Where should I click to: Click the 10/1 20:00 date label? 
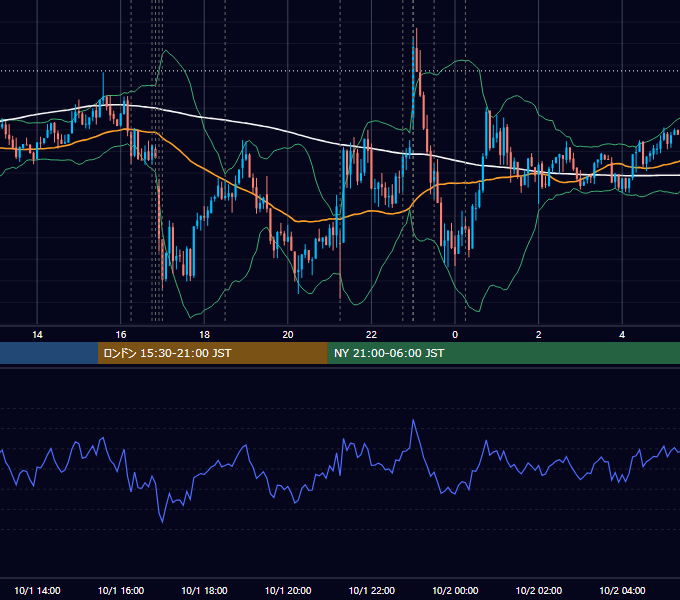pos(288,590)
